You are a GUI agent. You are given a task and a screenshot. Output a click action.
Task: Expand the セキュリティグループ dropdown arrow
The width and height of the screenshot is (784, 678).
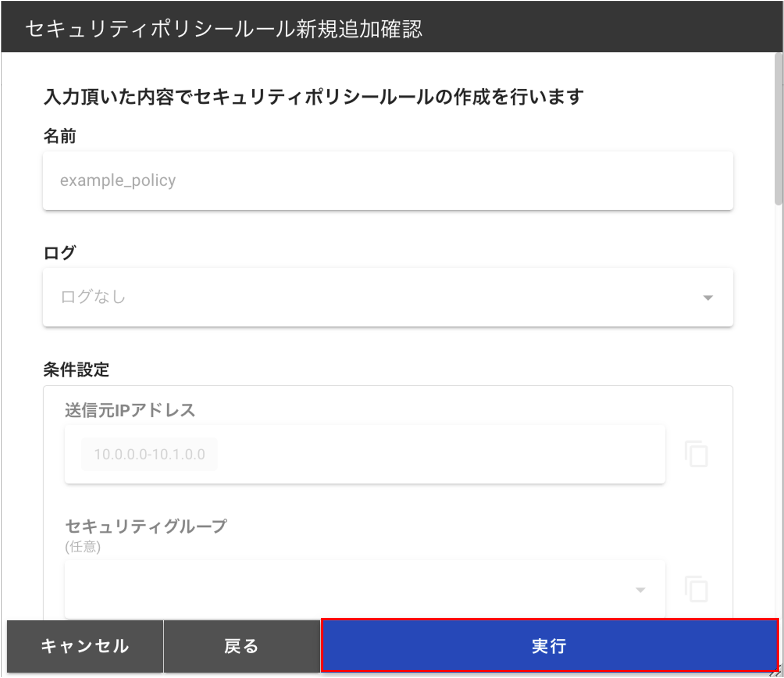(640, 590)
